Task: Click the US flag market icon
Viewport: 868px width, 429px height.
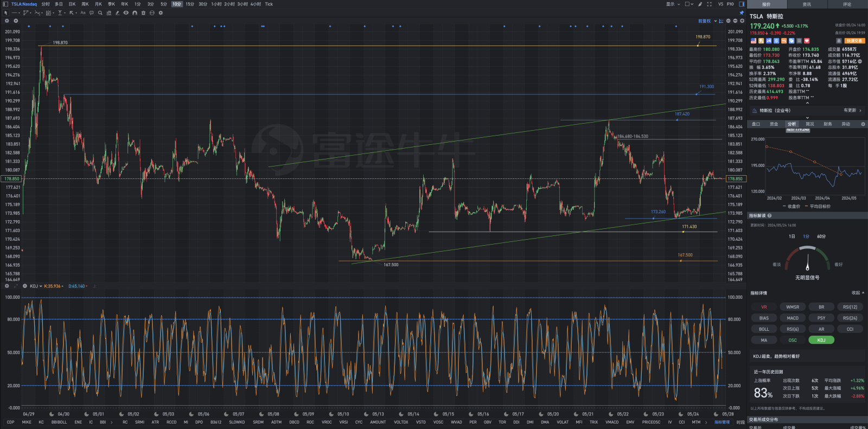Action: click(754, 41)
